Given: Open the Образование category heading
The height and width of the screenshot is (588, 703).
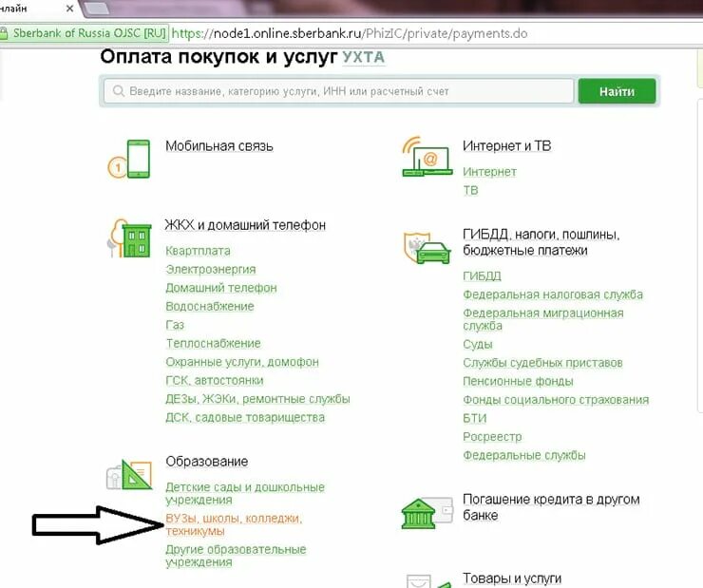Looking at the screenshot, I should pyautogui.click(x=207, y=462).
